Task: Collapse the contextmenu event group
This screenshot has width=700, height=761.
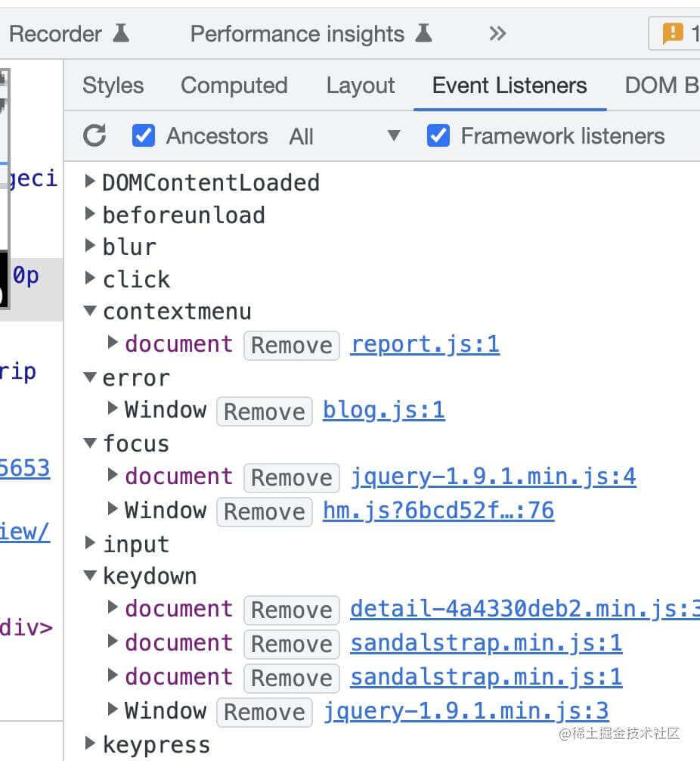Action: tap(91, 311)
